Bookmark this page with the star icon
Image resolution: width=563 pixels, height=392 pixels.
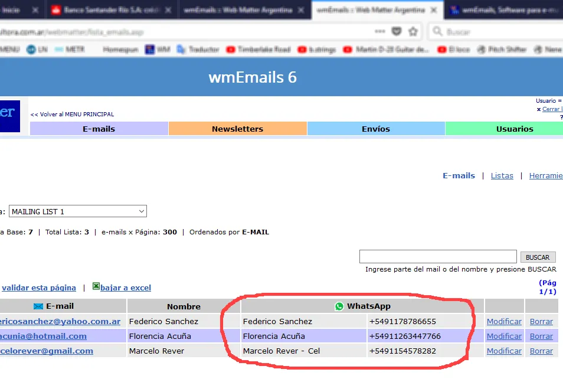tap(413, 31)
